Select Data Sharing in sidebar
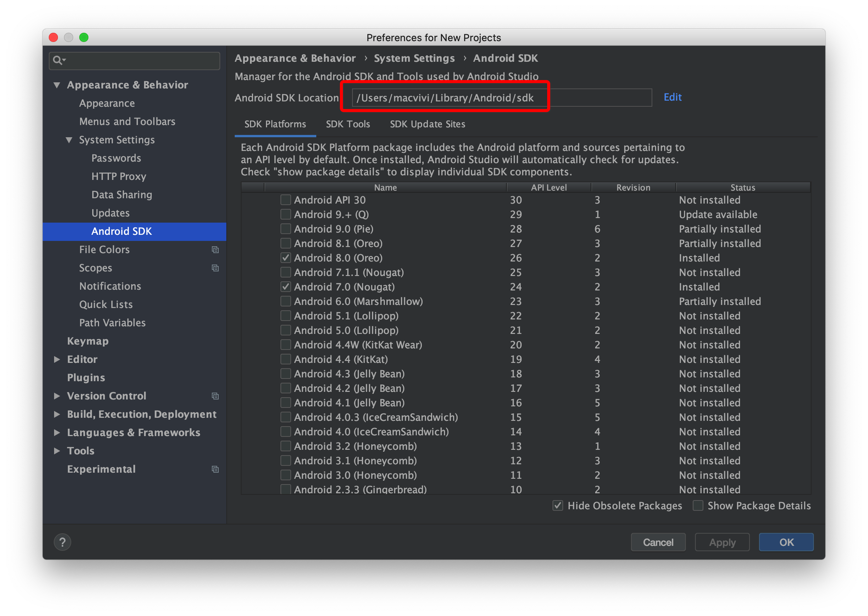Screen dimensions: 868x616 (x=122, y=195)
